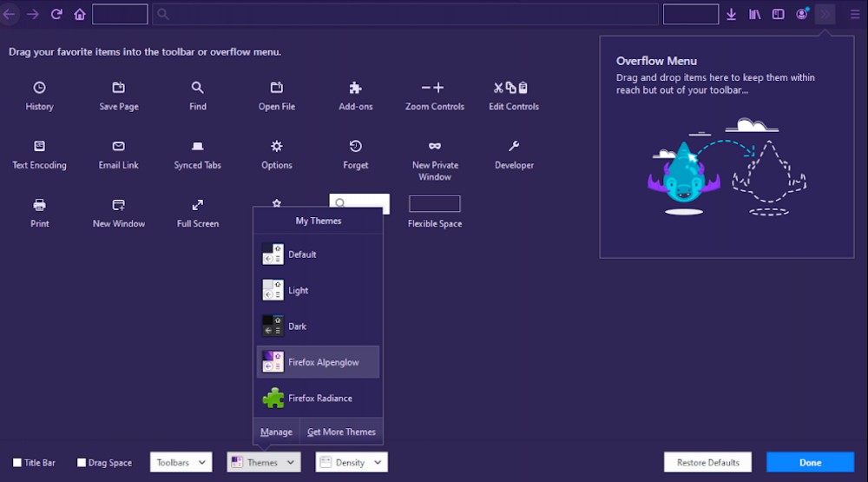This screenshot has height=482, width=868.
Task: Select the Save Page icon
Action: [118, 88]
